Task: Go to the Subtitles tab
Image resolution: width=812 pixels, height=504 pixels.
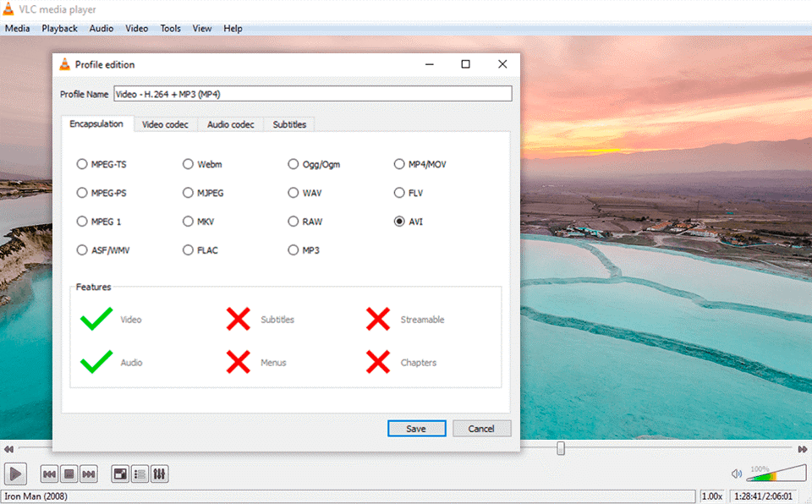Action: [289, 124]
